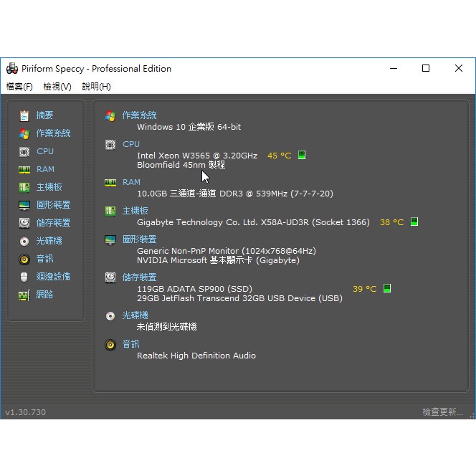The width and height of the screenshot is (476, 476).
Task: Select the 儲存裝置 disk icon in sidebar
Action: click(x=24, y=223)
